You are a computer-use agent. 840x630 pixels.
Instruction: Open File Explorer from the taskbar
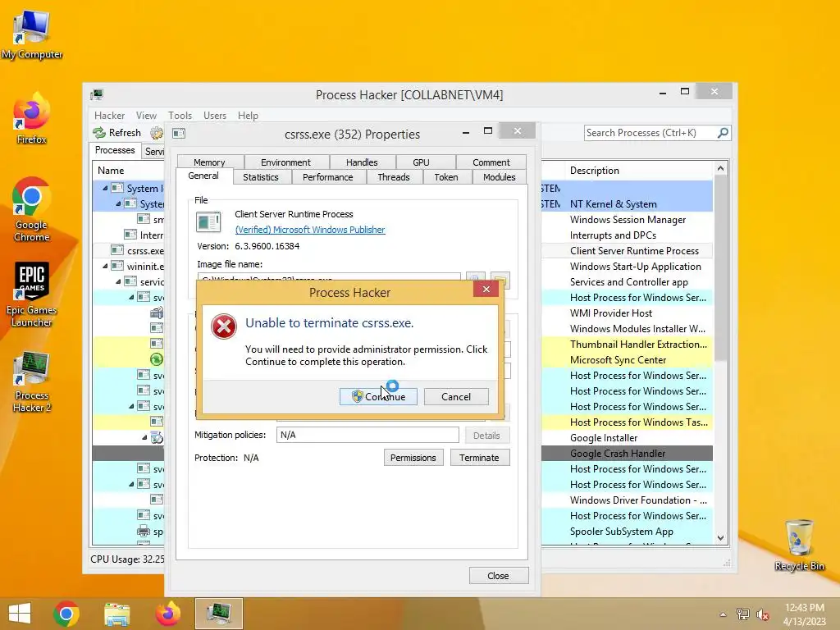tap(116, 614)
